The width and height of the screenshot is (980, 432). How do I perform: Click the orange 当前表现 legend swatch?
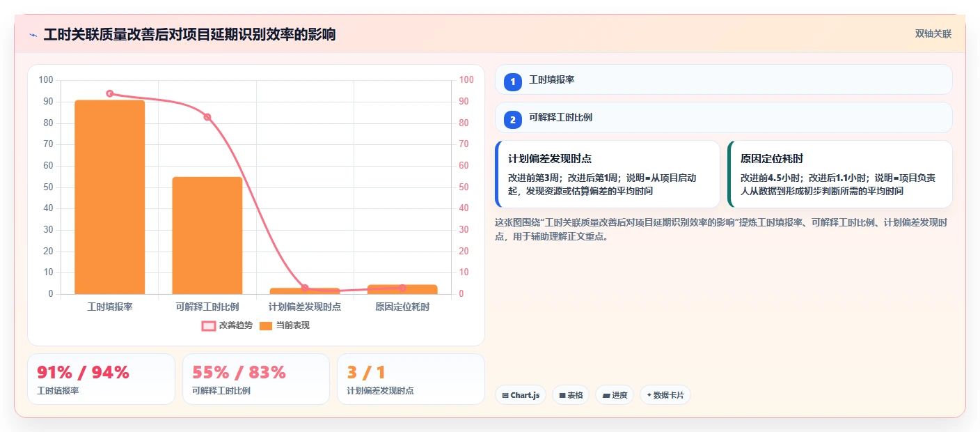tap(266, 325)
